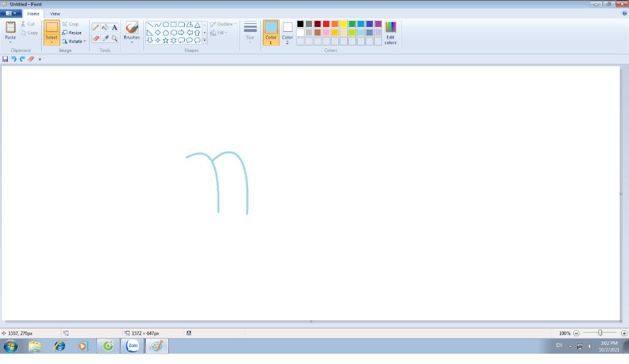Click Save icon in quick access toolbar
The image size is (629, 364).
(5, 59)
